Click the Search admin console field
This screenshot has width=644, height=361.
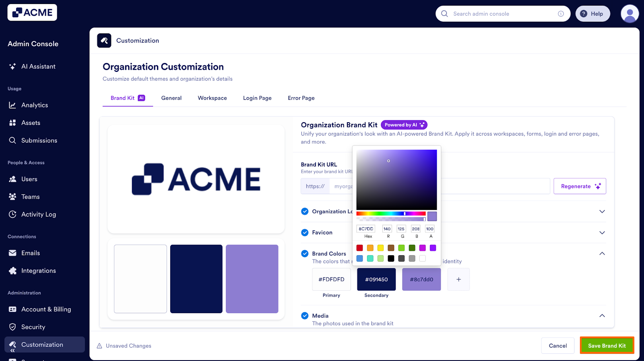[503, 14]
